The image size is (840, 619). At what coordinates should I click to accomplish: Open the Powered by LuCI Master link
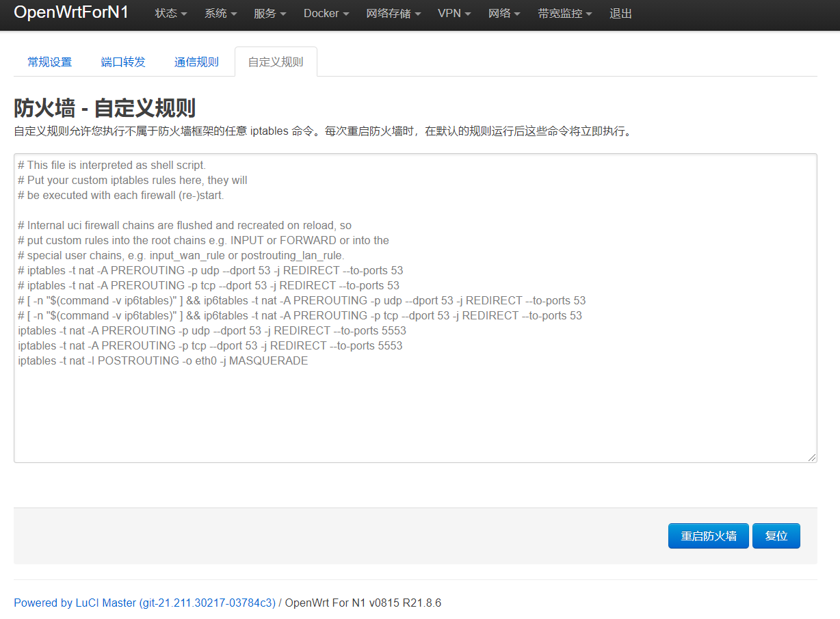[144, 603]
